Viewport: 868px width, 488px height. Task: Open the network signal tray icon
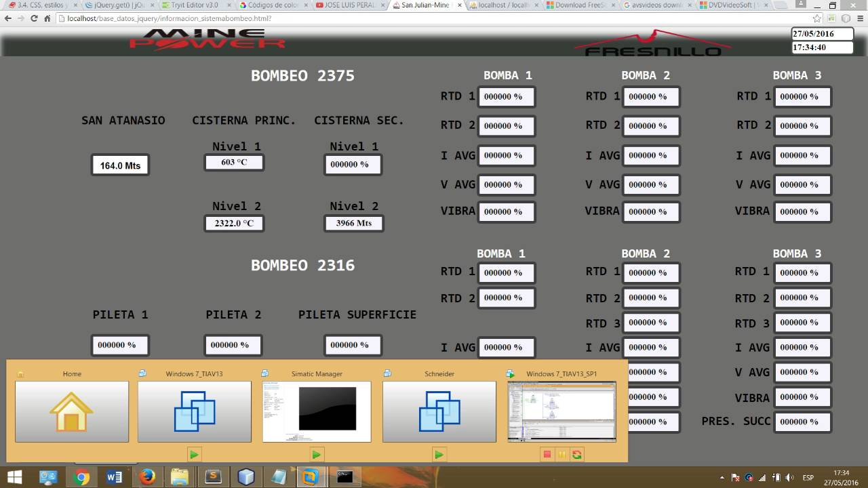click(762, 477)
